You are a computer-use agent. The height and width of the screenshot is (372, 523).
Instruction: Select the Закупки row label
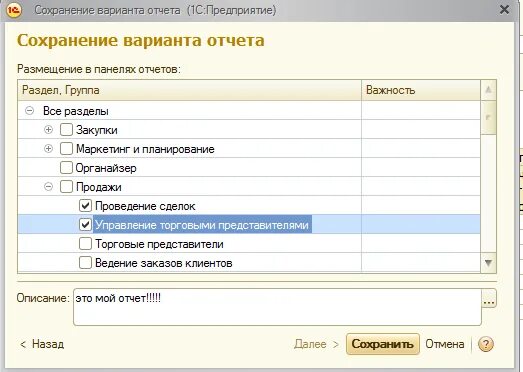(97, 130)
